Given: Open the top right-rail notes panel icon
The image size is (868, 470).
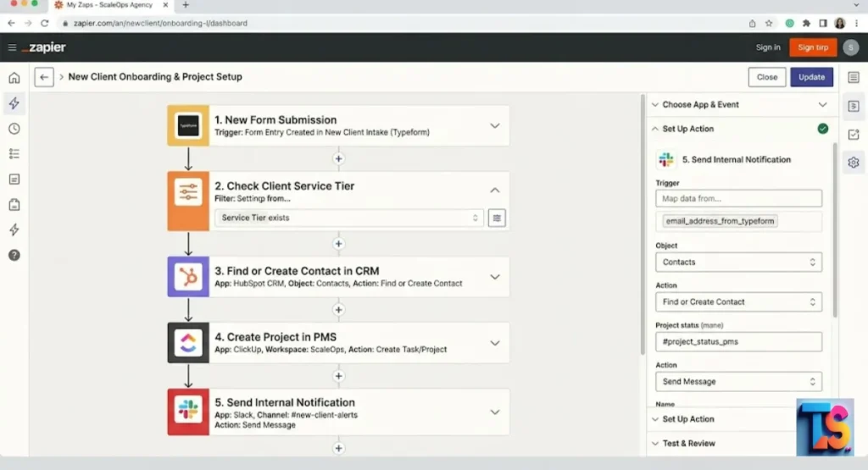Looking at the screenshot, I should [854, 77].
